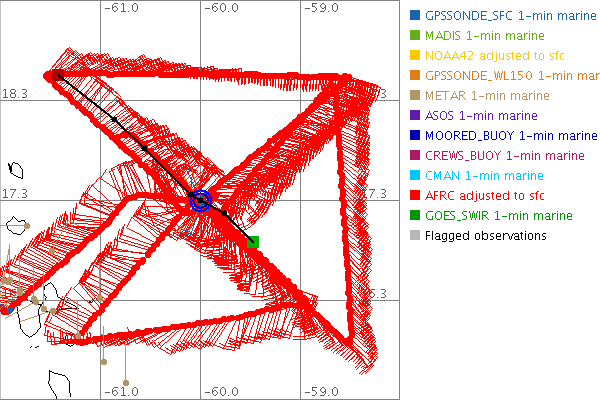Click the 18.3 latitude label on left edge
600x400 pixels.
(x=14, y=93)
